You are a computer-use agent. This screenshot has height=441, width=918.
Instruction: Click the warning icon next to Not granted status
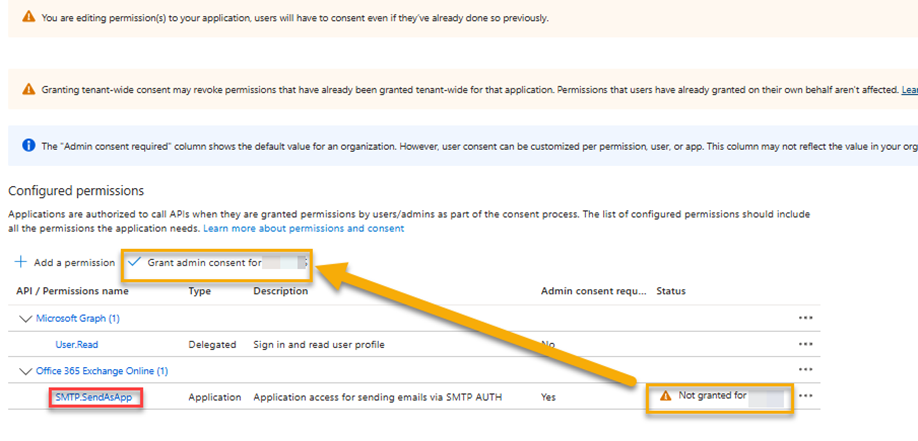coord(665,396)
